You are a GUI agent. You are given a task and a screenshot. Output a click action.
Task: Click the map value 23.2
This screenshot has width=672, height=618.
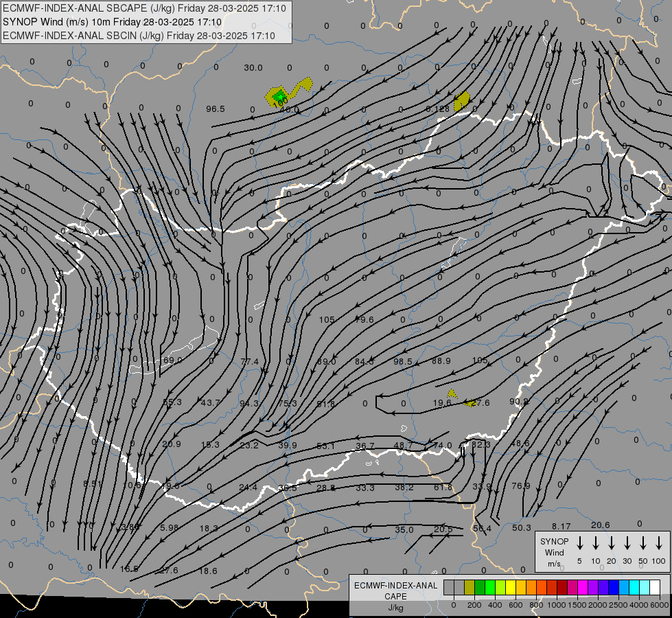249,445
